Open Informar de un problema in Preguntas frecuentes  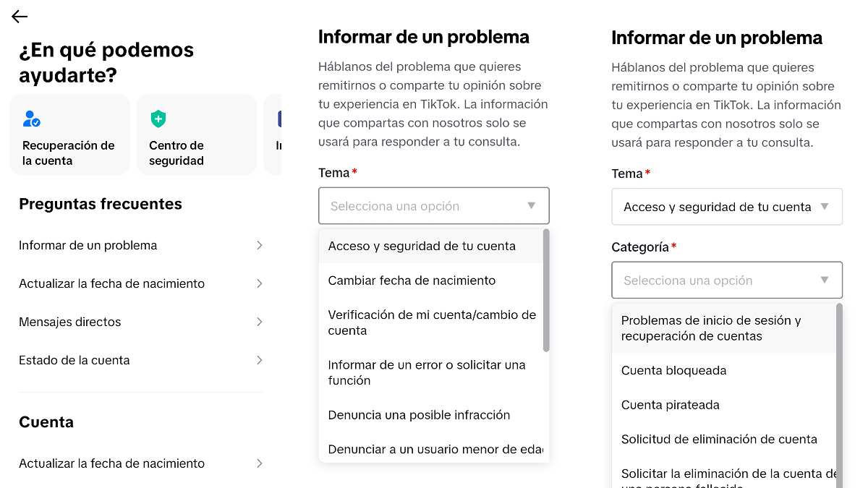click(x=141, y=245)
